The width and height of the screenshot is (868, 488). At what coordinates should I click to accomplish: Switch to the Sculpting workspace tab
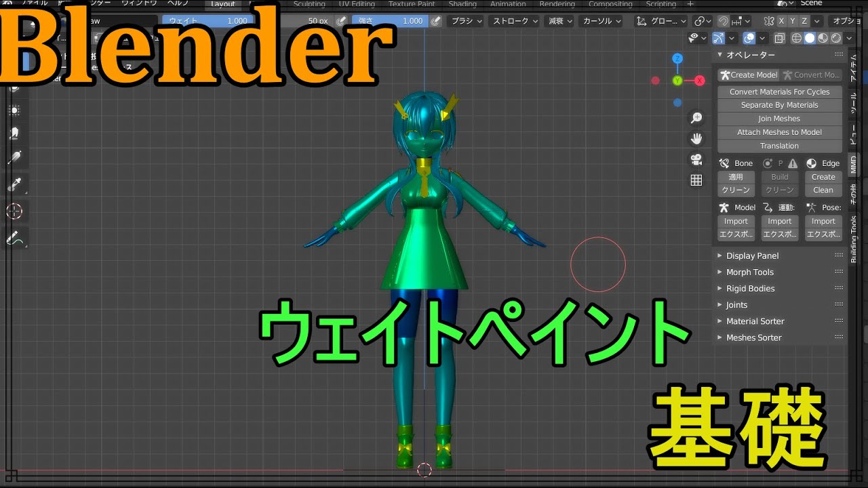click(x=309, y=4)
